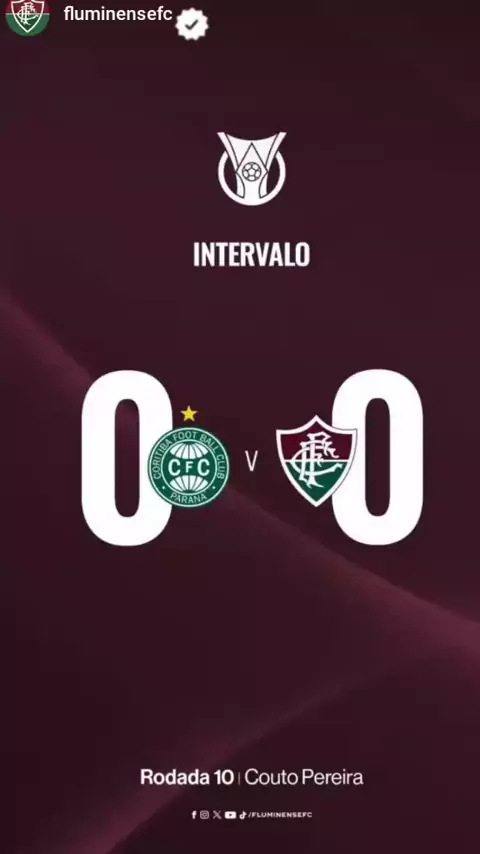480x854 pixels.
Task: Click the 'V' versus separator
Action: [251, 462]
